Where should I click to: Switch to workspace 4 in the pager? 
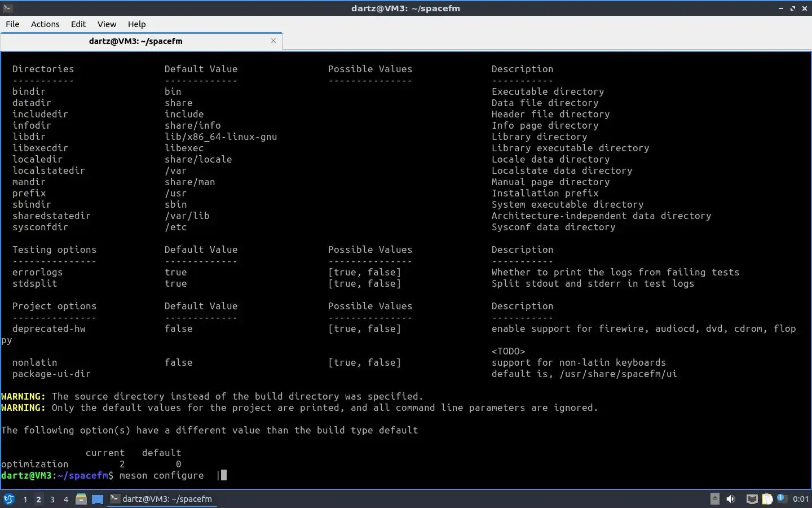click(x=65, y=499)
